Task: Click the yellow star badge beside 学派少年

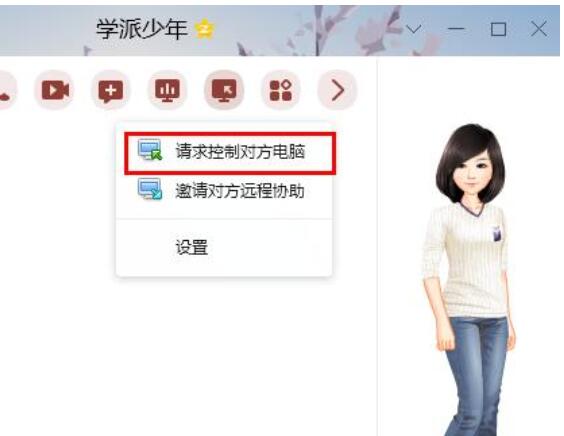Action: (x=205, y=29)
